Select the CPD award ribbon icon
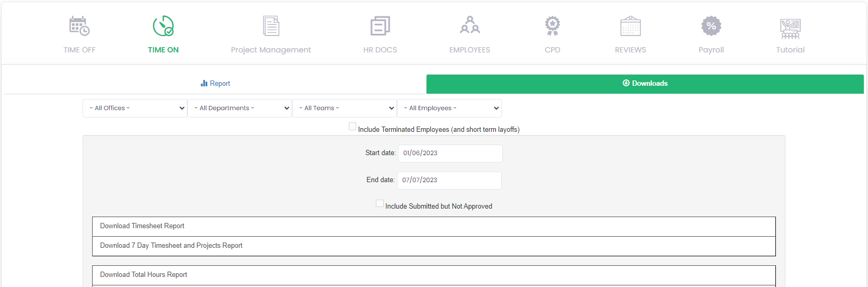The image size is (868, 287). click(552, 26)
